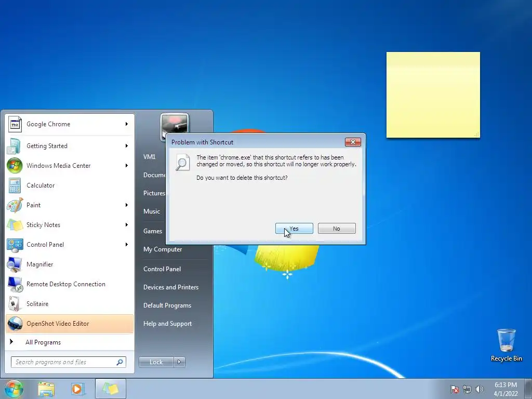Choose No in the shortcut dialog
Screen dimensions: 532x399
[x=337, y=229]
